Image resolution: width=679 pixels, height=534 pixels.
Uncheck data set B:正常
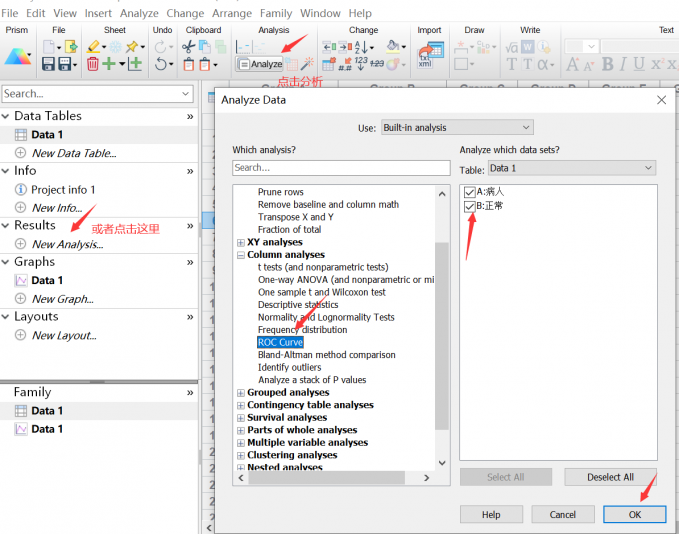pyautogui.click(x=469, y=206)
